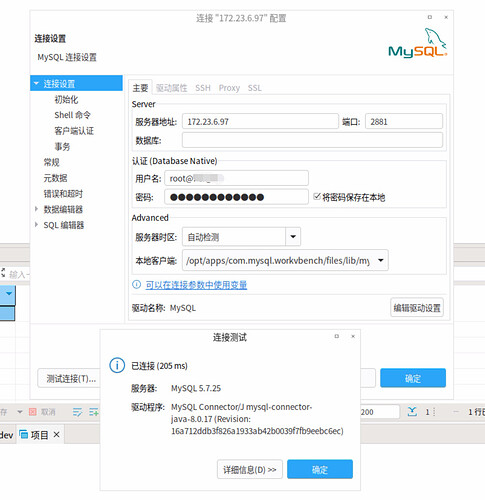The height and width of the screenshot is (500, 485).
Task: Switch to the SSH tab
Action: [x=203, y=88]
